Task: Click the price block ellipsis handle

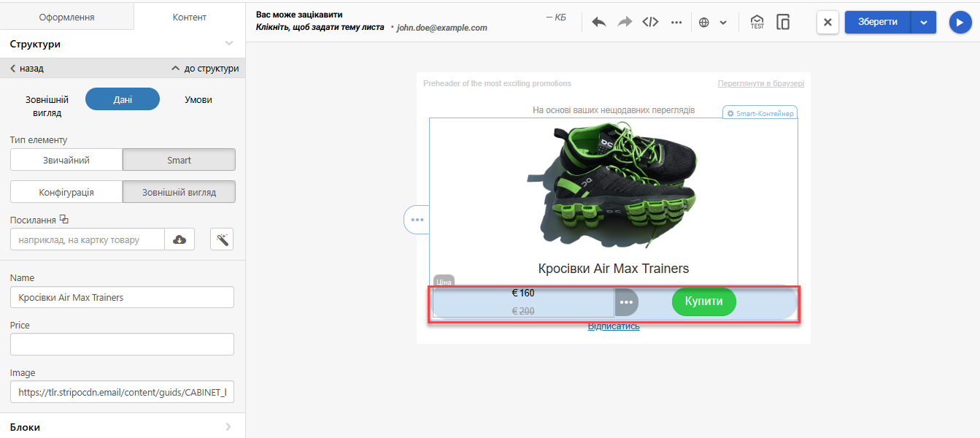Action: pyautogui.click(x=626, y=302)
